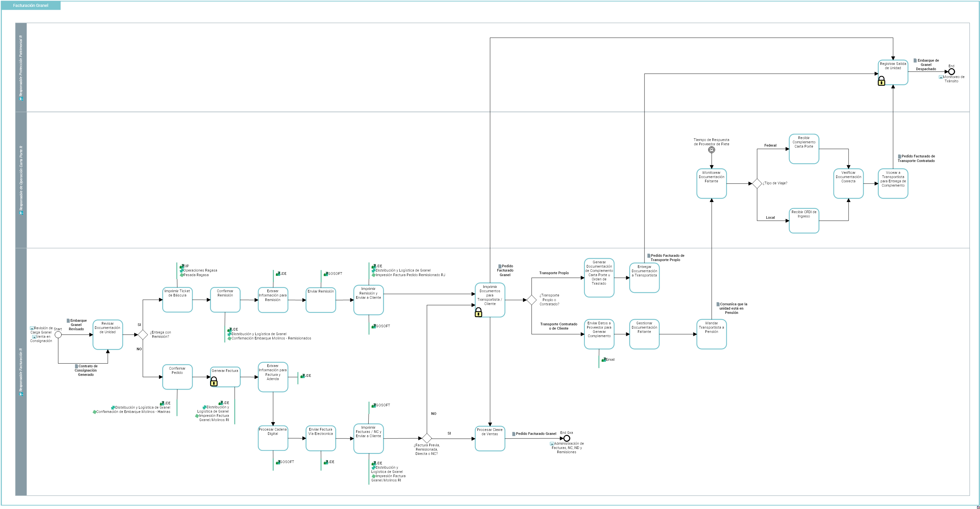Select the Monitorear Documentación Faltante task
This screenshot has width=980, height=509.
pos(711,184)
